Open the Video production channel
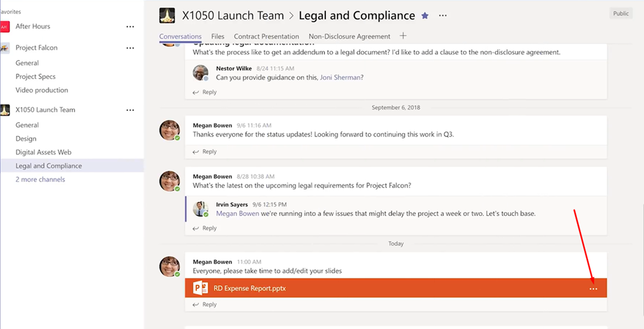The width and height of the screenshot is (644, 329). tap(42, 90)
